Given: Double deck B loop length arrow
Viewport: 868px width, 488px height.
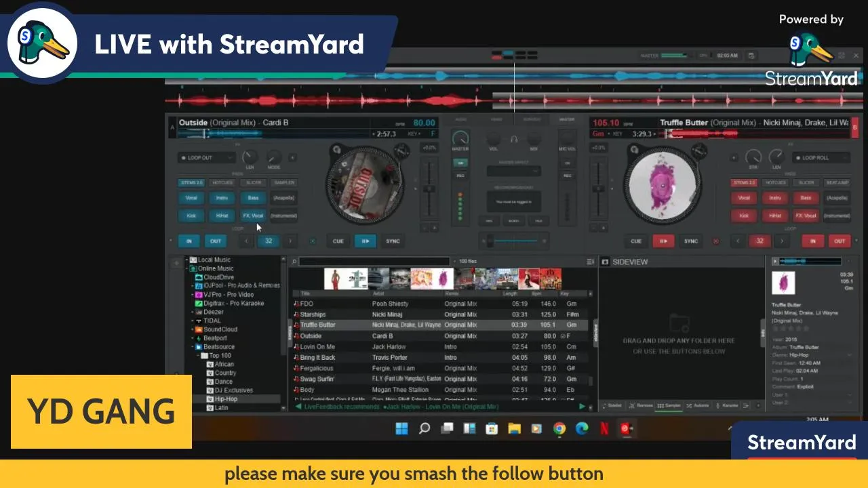Looking at the screenshot, I should pyautogui.click(x=782, y=241).
